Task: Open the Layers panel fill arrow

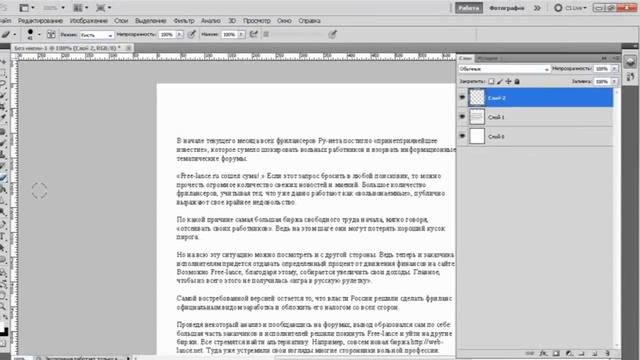Action: [614, 82]
